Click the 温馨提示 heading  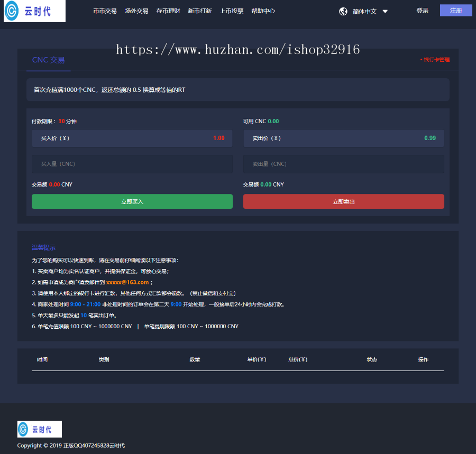click(44, 247)
